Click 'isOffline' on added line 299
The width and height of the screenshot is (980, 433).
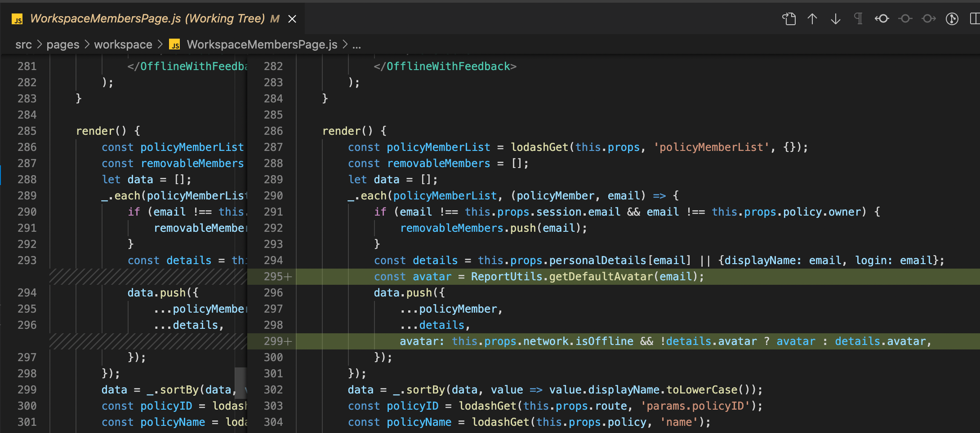[604, 341]
